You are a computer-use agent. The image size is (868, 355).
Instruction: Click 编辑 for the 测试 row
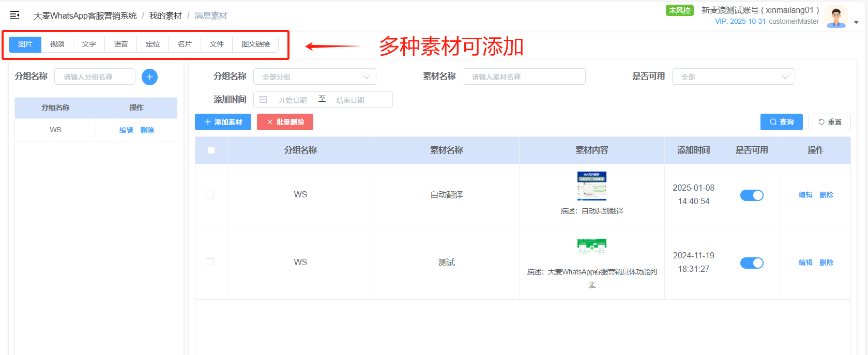click(805, 263)
